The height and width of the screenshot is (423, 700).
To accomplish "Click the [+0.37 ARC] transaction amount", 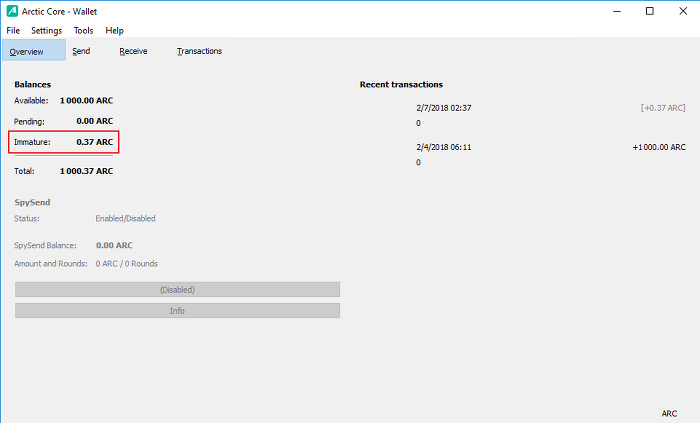I will (663, 108).
